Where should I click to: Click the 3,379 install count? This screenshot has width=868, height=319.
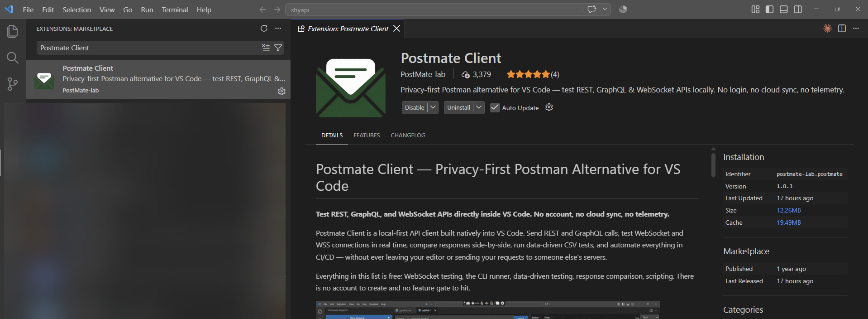pos(476,74)
